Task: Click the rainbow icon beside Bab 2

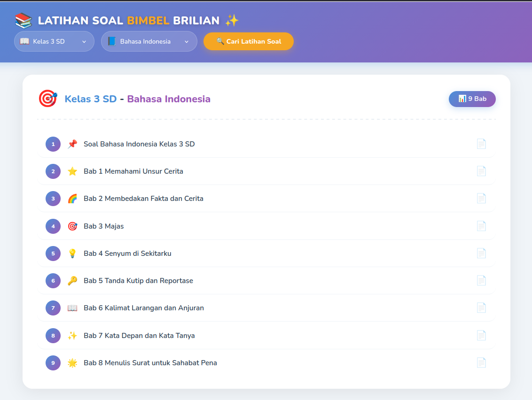Action: (x=72, y=199)
